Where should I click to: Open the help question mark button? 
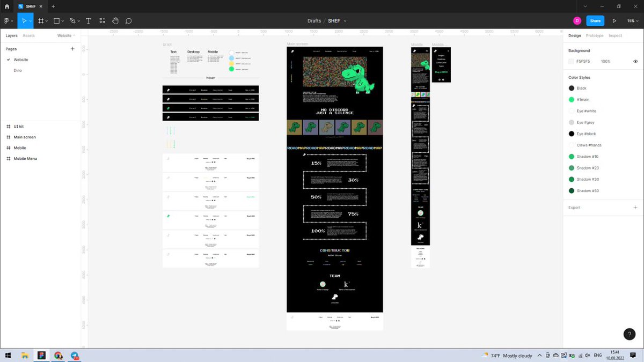pyautogui.click(x=630, y=334)
